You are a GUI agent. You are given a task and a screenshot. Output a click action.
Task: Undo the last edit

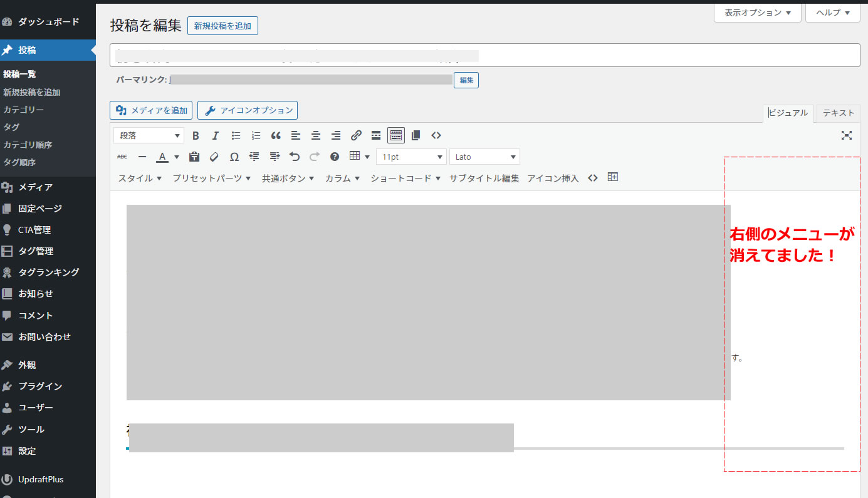coord(295,157)
